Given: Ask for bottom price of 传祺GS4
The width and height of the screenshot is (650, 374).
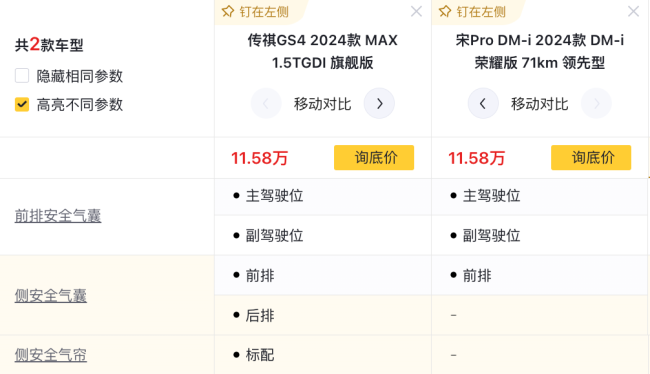Looking at the screenshot, I should click(374, 158).
